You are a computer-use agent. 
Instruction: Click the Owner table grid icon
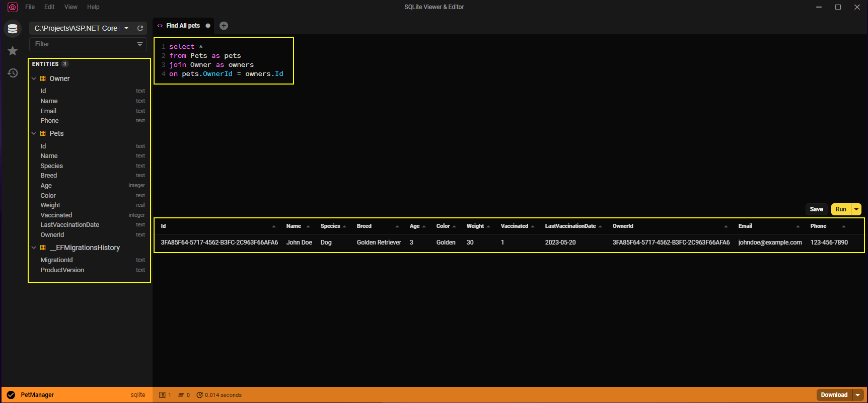coord(43,78)
